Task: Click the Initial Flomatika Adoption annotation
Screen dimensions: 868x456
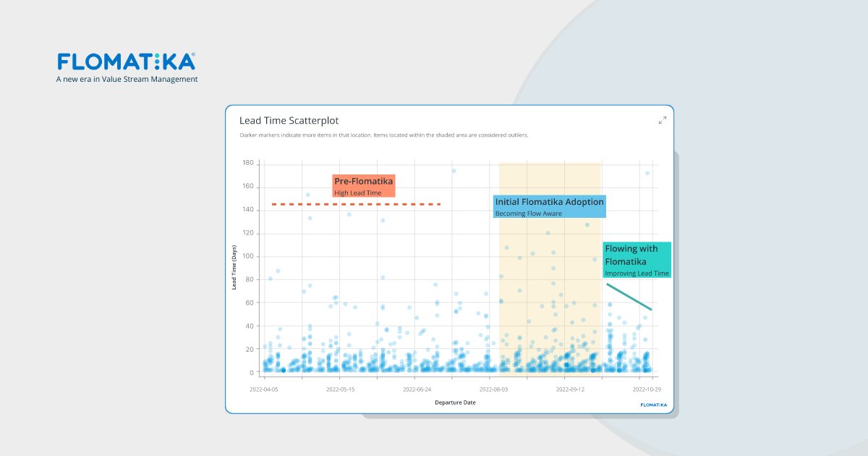Action: tap(549, 206)
